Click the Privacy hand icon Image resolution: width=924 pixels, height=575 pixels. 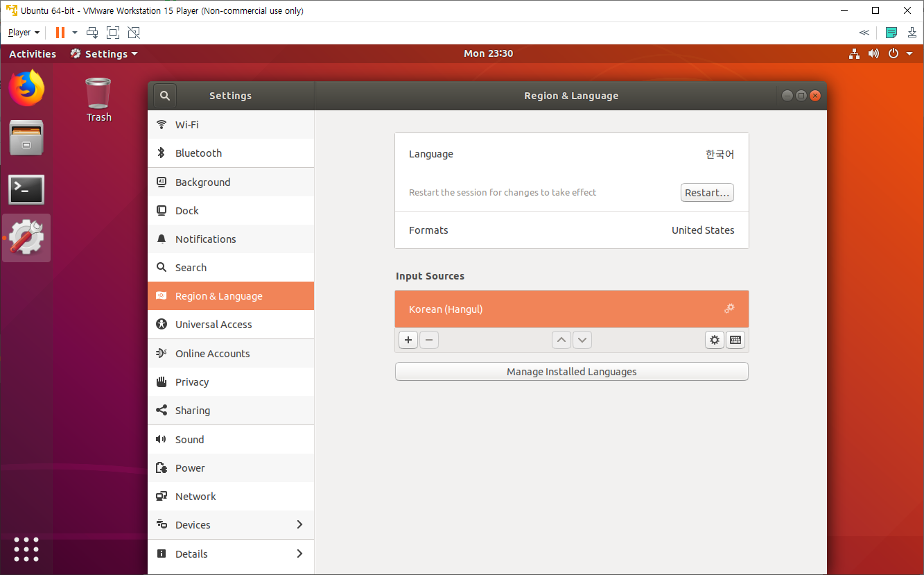pos(162,381)
